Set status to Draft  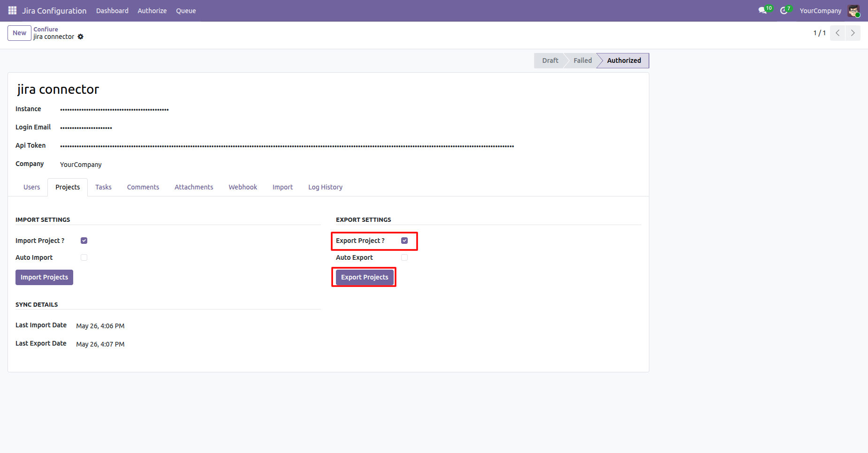pos(550,60)
